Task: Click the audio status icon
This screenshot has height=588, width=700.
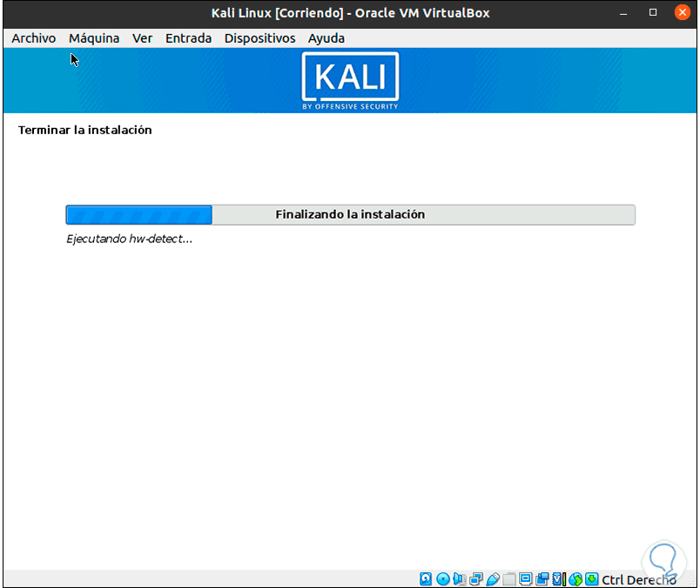Action: click(x=460, y=579)
